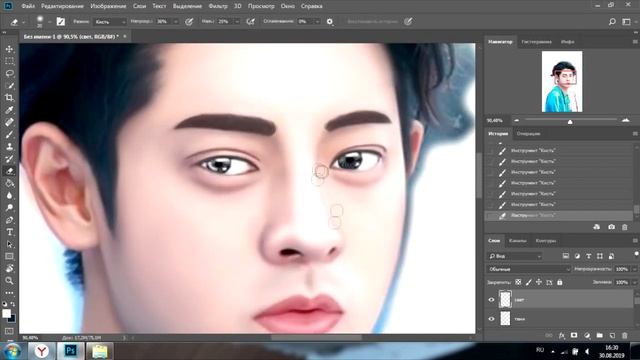Open the tool preset picker arrow
640x360 pixels.
coord(24,22)
